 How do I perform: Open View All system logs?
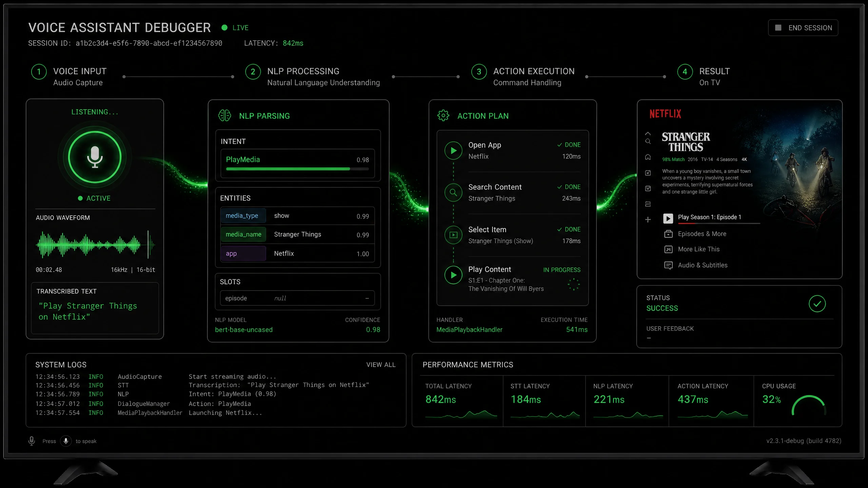click(381, 365)
